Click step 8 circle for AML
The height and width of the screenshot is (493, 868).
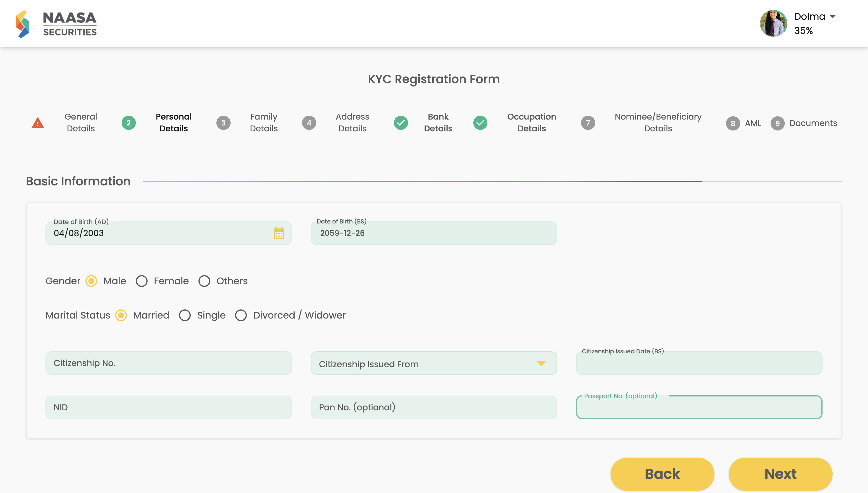click(x=733, y=123)
